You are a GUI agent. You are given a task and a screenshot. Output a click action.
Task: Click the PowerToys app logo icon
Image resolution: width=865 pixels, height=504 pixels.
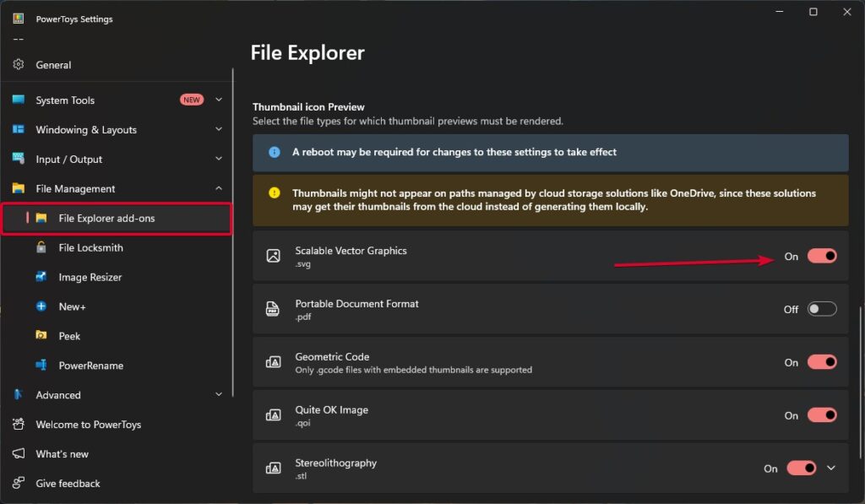19,19
